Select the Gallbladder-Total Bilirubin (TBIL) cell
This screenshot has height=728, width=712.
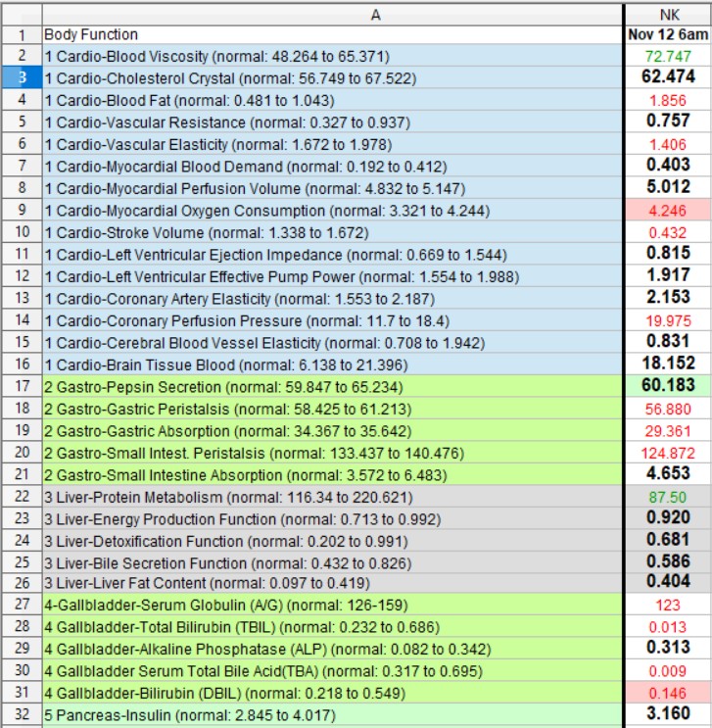coord(333,627)
